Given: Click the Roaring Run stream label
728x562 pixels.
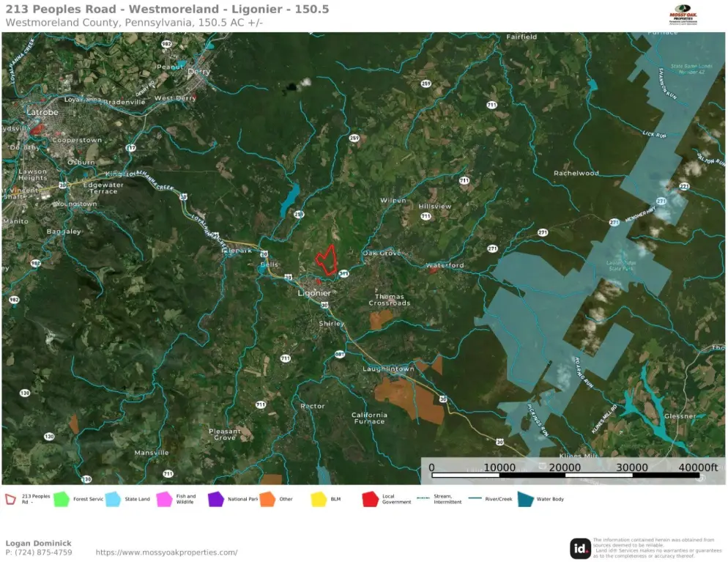Looking at the screenshot, I should pyautogui.click(x=584, y=372).
